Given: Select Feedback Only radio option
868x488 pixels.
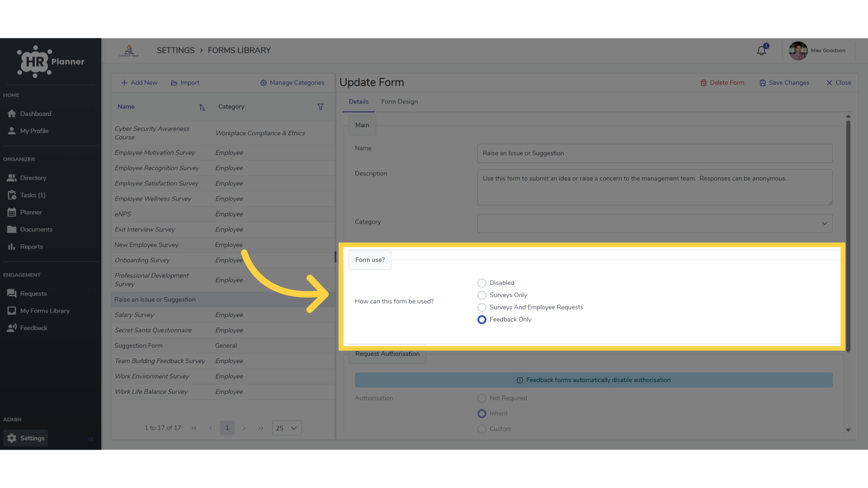Looking at the screenshot, I should [x=482, y=319].
